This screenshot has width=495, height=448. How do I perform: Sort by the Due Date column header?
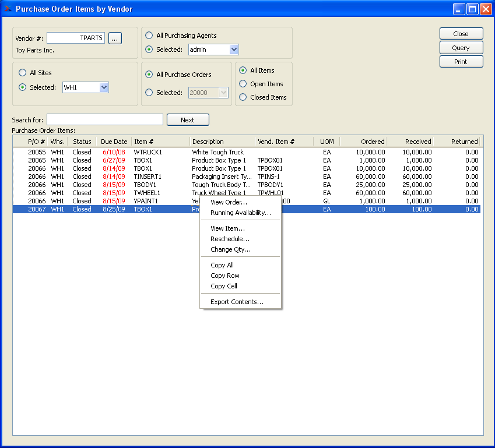[114, 142]
